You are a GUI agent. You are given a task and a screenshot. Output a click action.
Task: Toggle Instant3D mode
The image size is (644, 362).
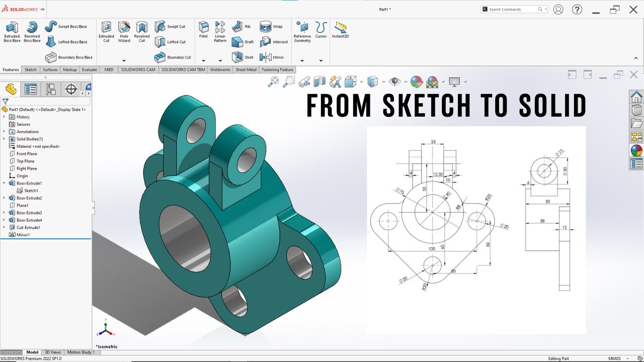coord(340,30)
